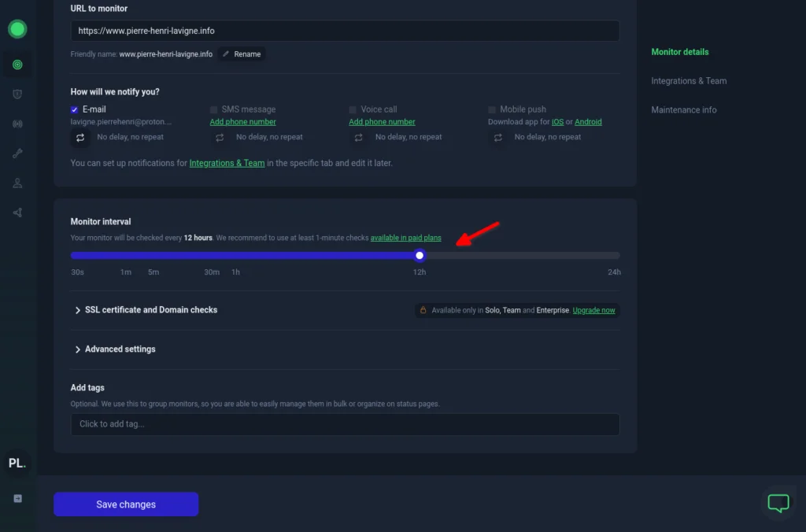This screenshot has width=806, height=532.
Task: Go to Maintenance info section
Action: (683, 110)
